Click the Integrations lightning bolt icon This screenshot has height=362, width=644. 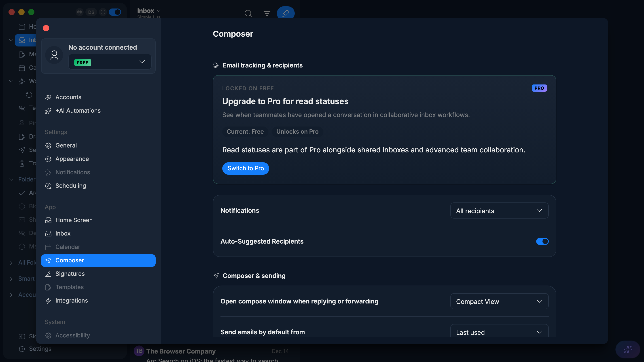click(48, 301)
